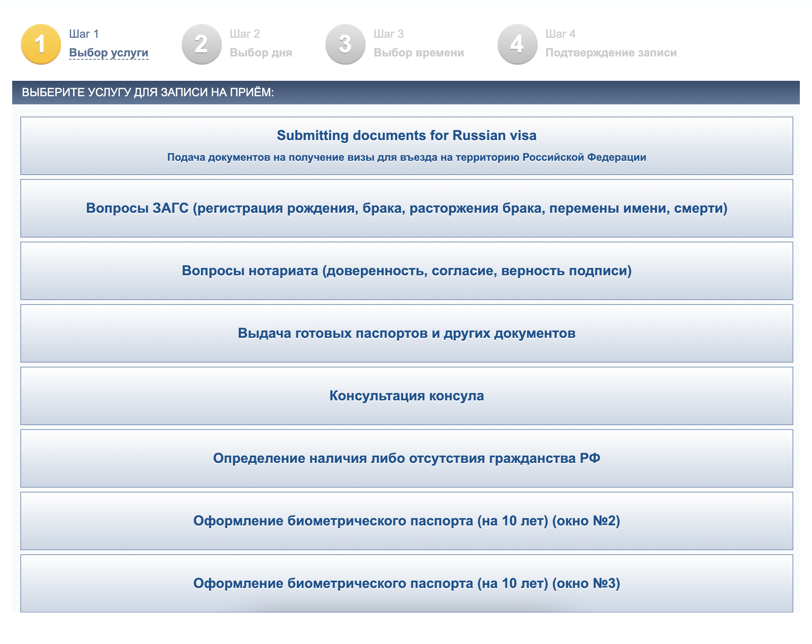
Task: Click the Шаг 4 label
Action: pyautogui.click(x=560, y=34)
